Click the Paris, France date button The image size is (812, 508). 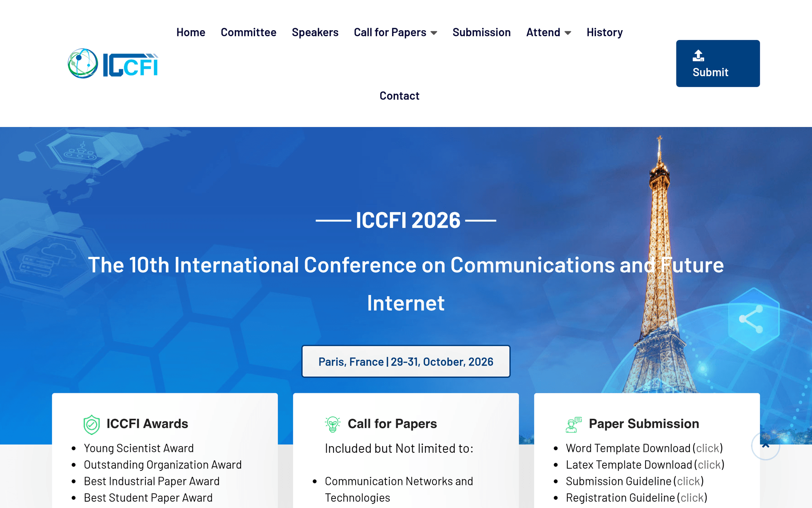click(x=406, y=362)
